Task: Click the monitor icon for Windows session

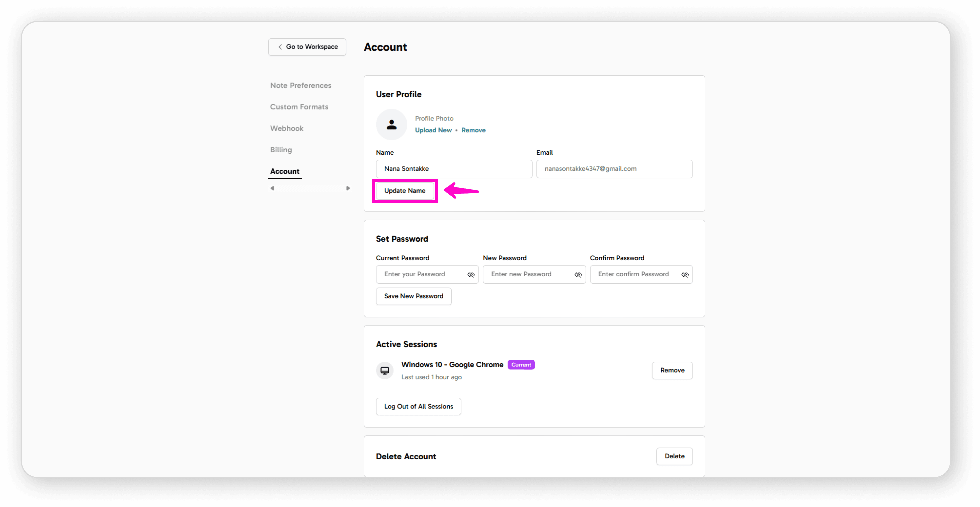Action: [x=385, y=370]
